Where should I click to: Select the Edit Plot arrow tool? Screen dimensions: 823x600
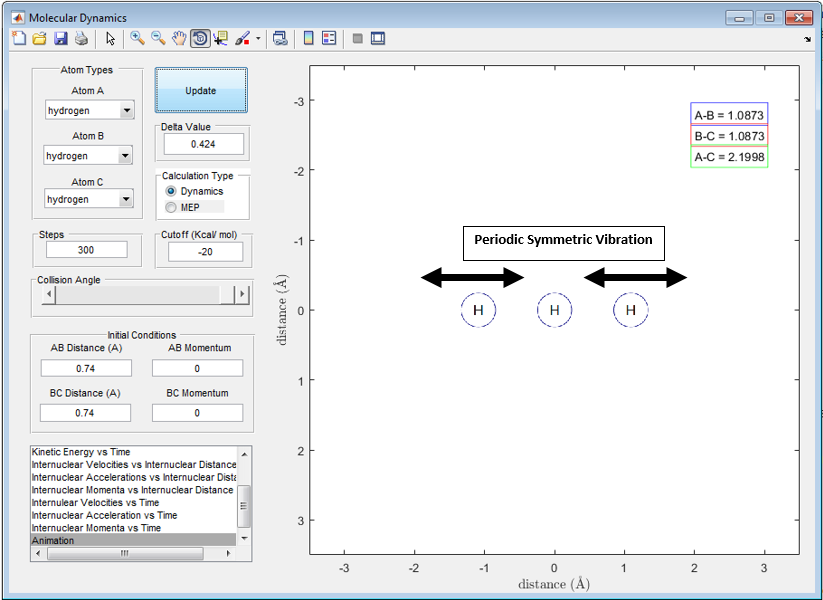[x=110, y=38]
